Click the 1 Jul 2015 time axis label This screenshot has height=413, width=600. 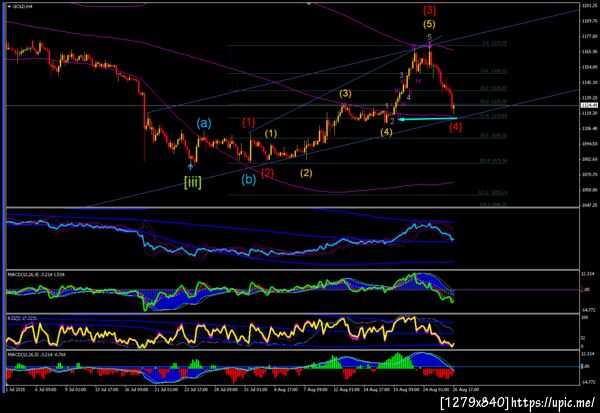(x=15, y=389)
